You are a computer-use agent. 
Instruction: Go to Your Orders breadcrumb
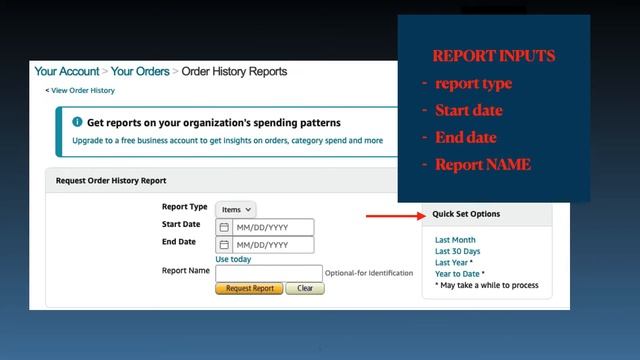coord(140,71)
